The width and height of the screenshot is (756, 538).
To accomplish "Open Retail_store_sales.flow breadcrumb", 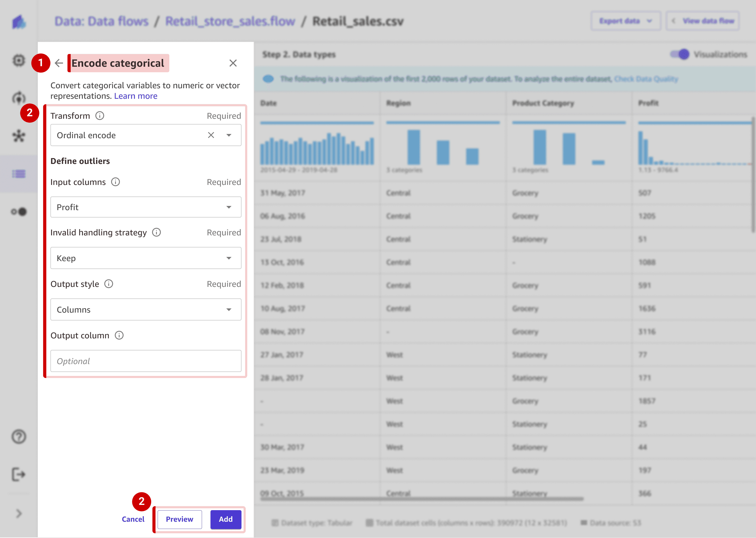I will [x=230, y=21].
